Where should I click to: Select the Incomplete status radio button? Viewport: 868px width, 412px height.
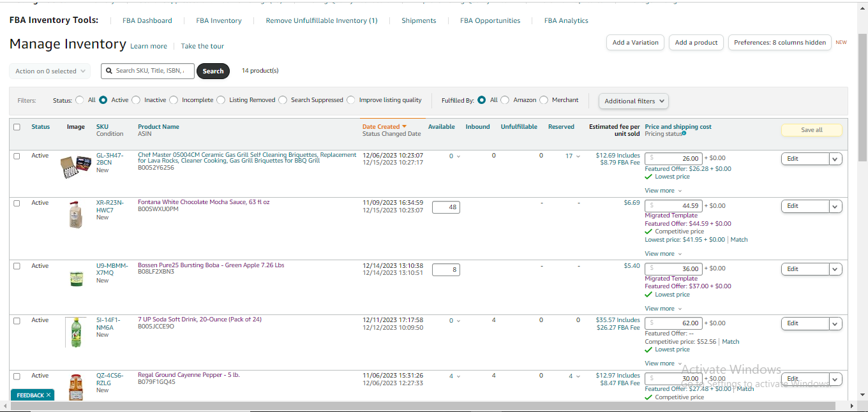tap(174, 100)
